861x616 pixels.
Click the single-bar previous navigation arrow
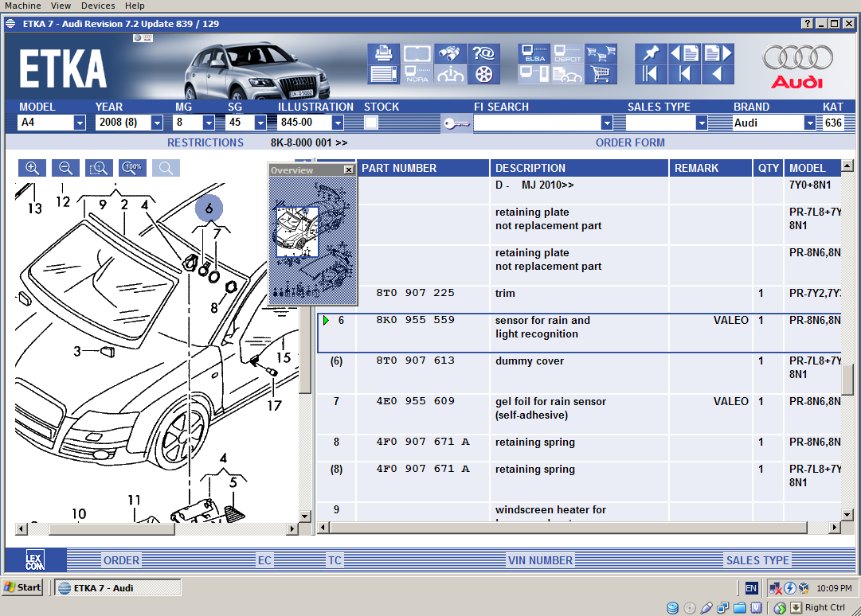point(684,74)
